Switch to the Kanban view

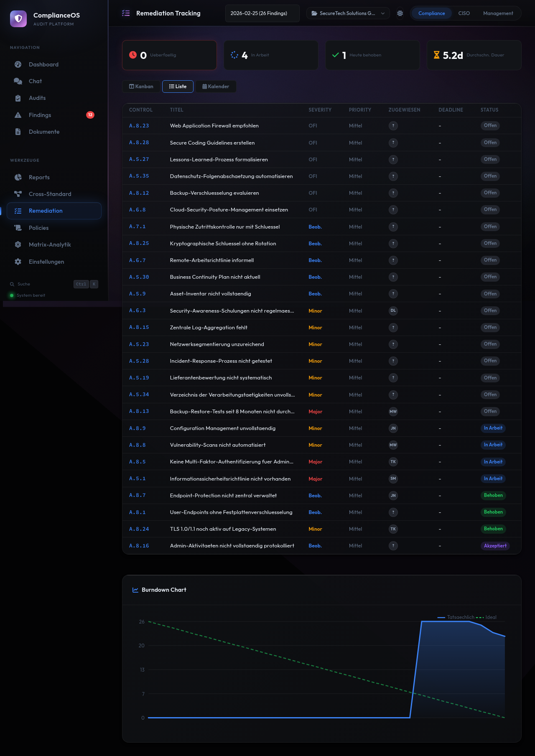click(x=141, y=87)
